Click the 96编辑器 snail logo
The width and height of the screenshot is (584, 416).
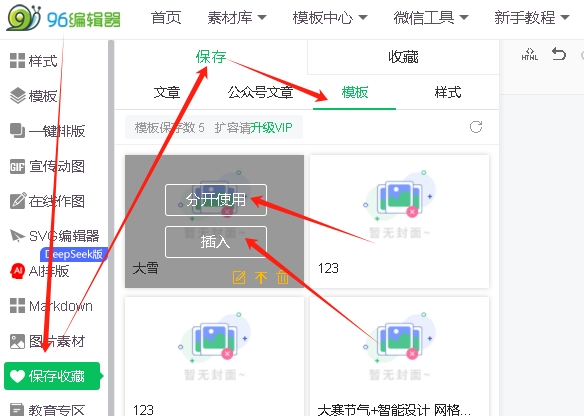click(x=23, y=18)
